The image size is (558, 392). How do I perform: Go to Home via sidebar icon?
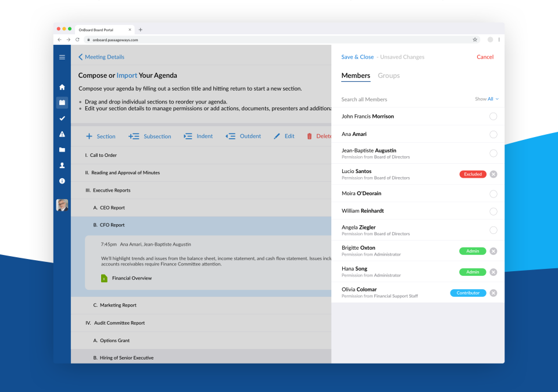point(62,87)
